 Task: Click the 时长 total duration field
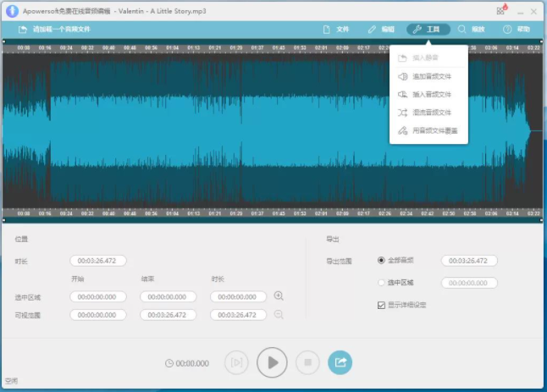point(98,261)
